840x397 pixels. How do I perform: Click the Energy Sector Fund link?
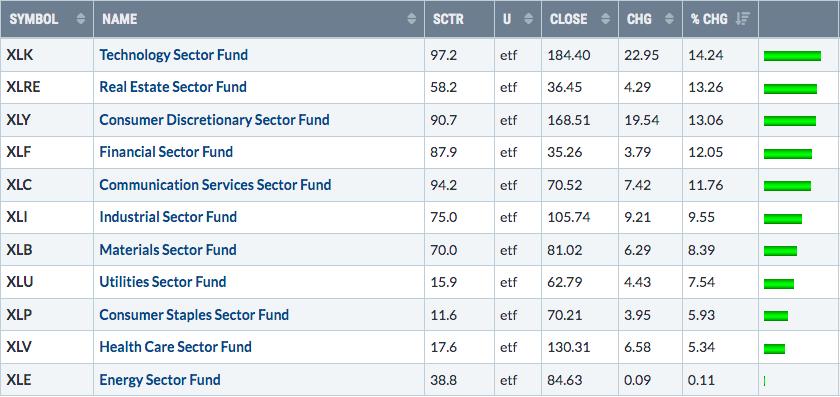(160, 380)
